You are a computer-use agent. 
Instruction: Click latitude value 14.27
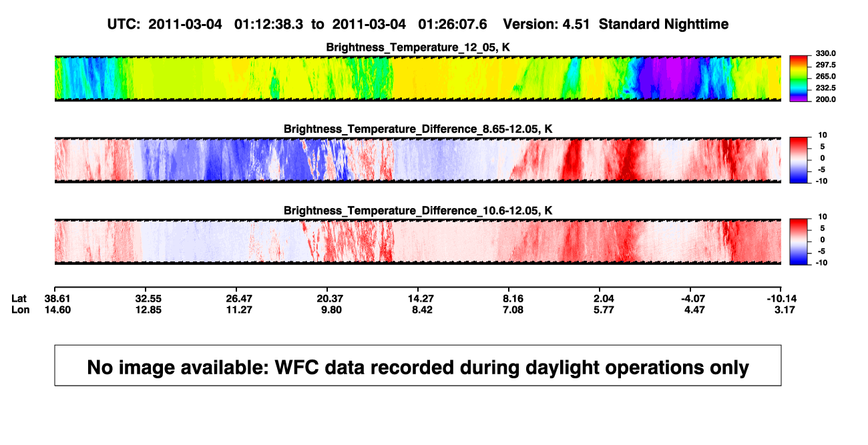pyautogui.click(x=421, y=298)
